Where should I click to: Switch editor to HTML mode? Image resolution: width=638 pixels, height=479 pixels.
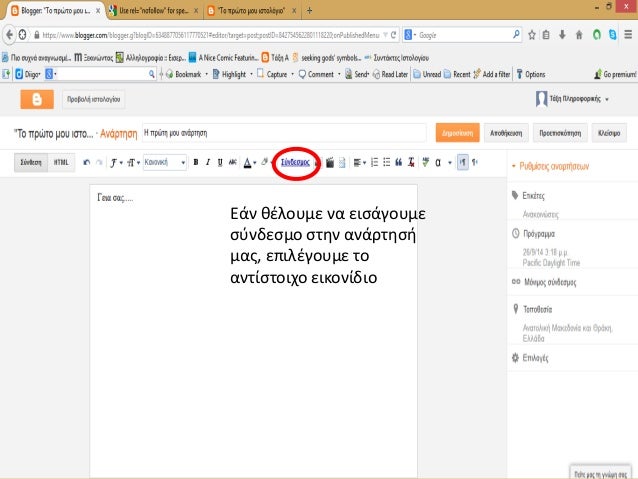click(x=61, y=161)
